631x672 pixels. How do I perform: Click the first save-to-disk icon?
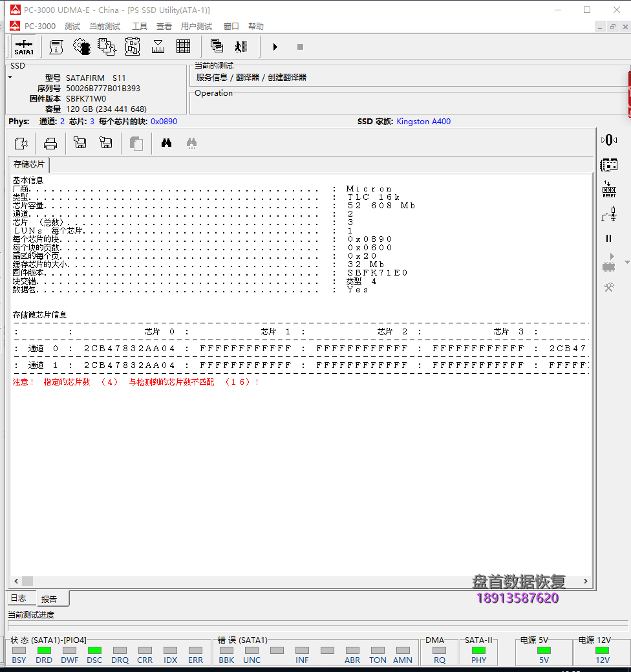pyautogui.click(x=80, y=142)
